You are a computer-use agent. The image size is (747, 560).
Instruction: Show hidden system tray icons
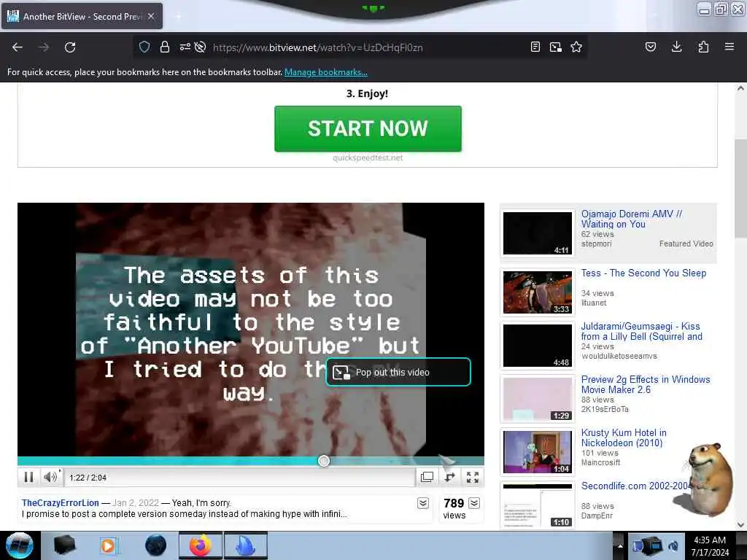coord(620,545)
